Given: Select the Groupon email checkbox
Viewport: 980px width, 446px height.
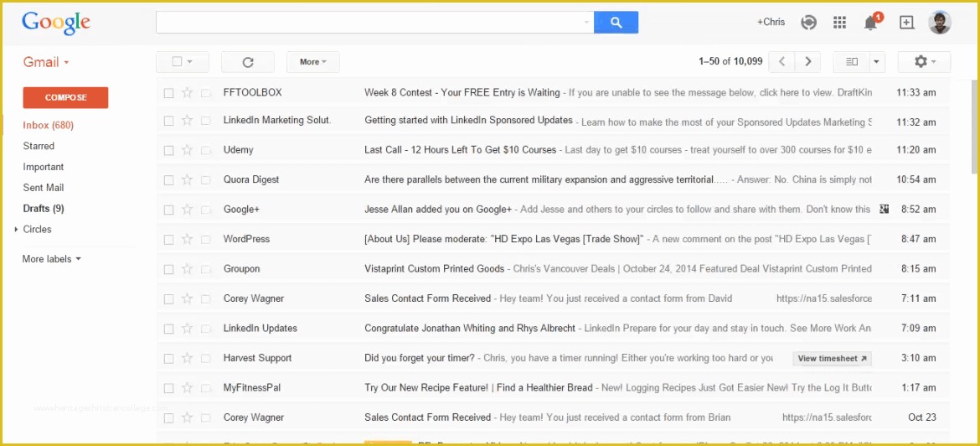Looking at the screenshot, I should pos(168,269).
